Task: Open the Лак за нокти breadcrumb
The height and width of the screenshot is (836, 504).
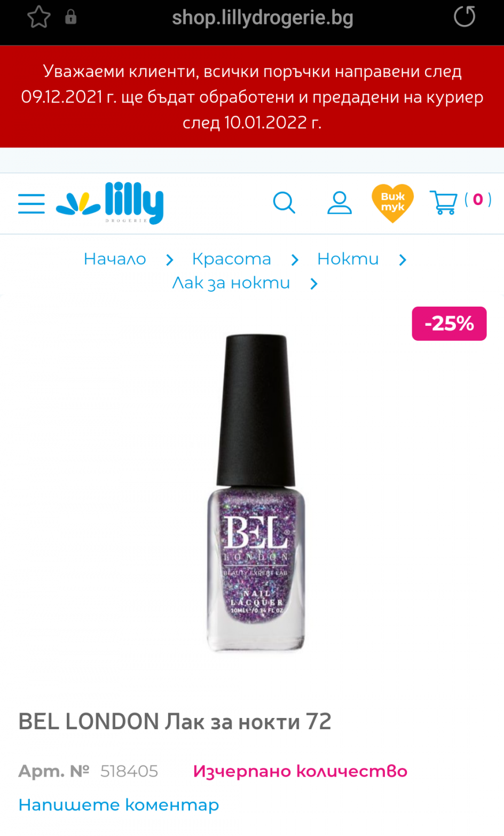Action: 231,283
